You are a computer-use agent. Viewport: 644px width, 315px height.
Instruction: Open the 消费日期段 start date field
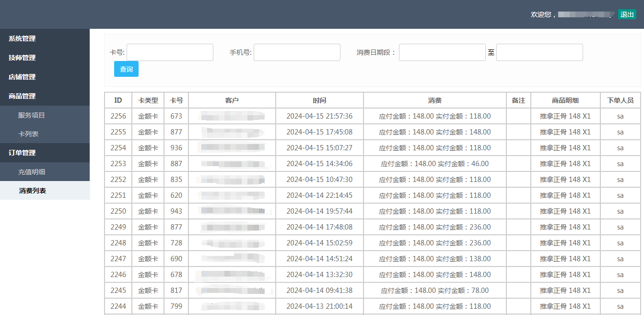[x=442, y=52]
